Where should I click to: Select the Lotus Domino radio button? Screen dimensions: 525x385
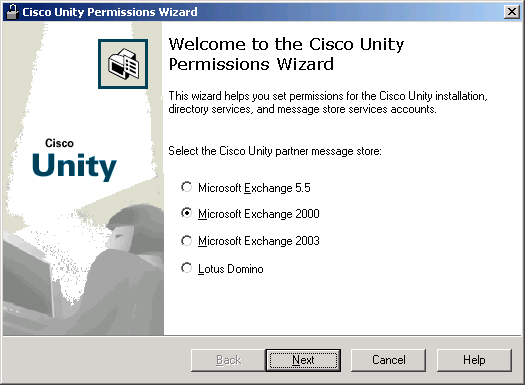coord(186,268)
